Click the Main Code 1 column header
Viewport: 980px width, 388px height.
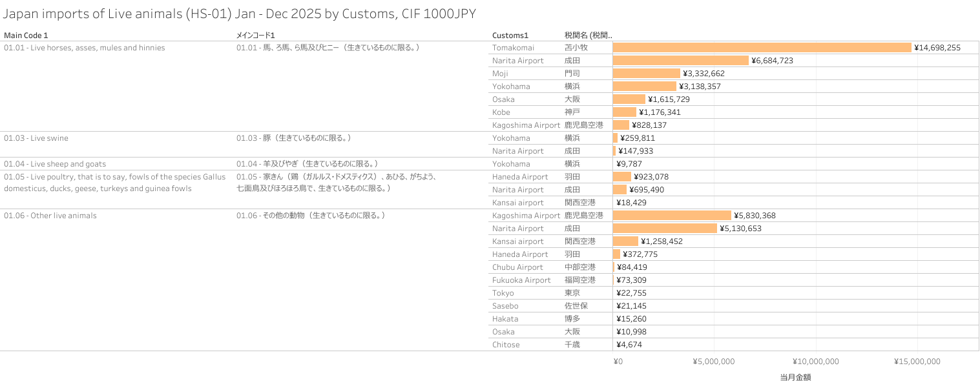(x=26, y=36)
